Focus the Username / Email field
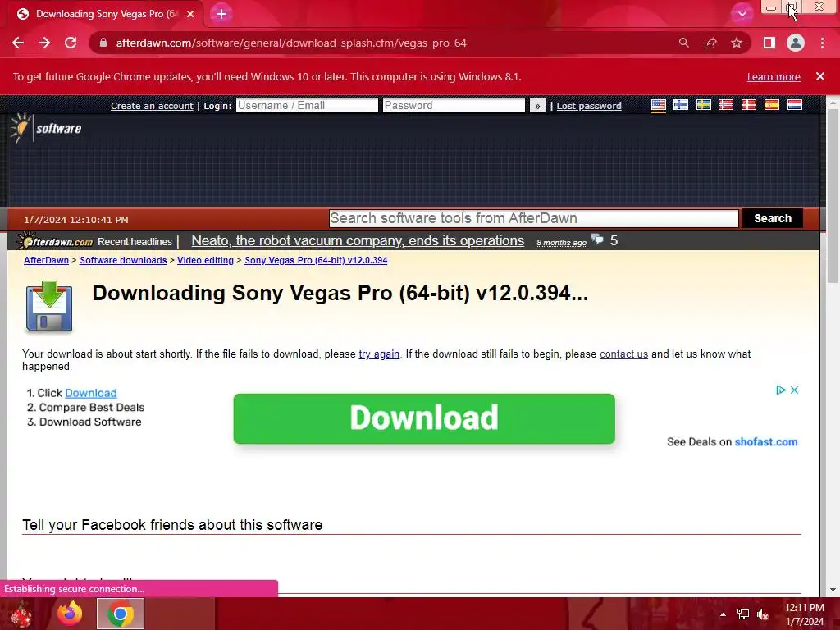Image resolution: width=840 pixels, height=630 pixels. tap(307, 106)
